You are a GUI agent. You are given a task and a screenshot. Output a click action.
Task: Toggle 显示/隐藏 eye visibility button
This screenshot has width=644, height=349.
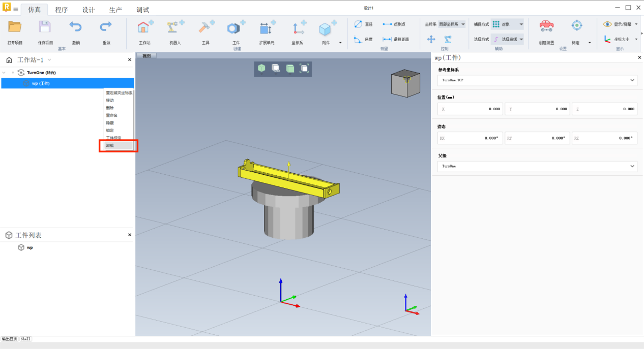[x=607, y=24]
